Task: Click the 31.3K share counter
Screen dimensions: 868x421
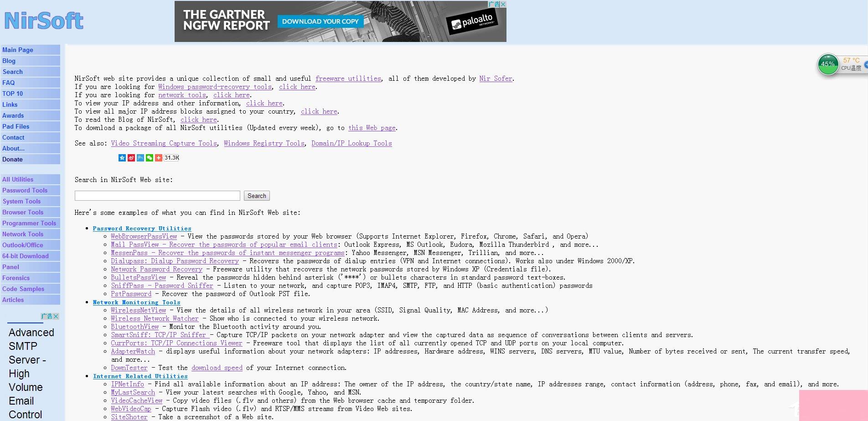Action: pyautogui.click(x=172, y=158)
